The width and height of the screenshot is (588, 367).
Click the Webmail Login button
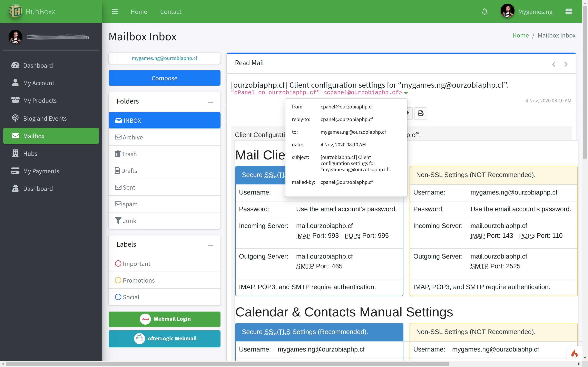point(164,319)
